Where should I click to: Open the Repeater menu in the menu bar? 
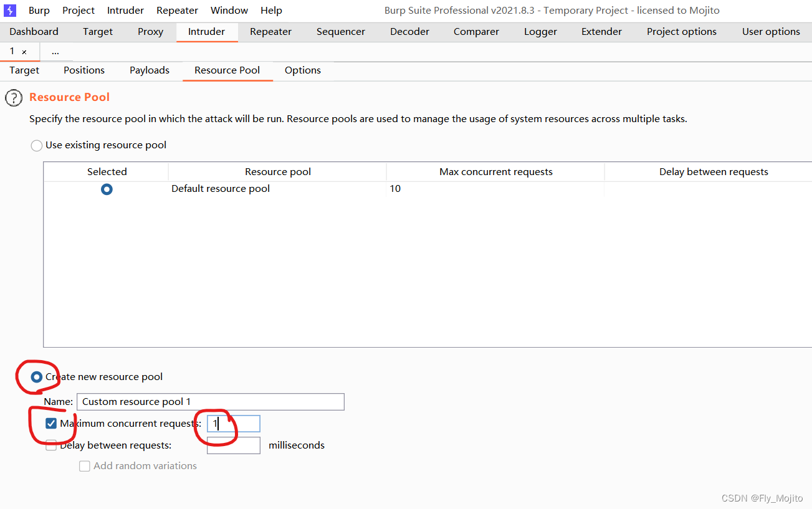[177, 11]
